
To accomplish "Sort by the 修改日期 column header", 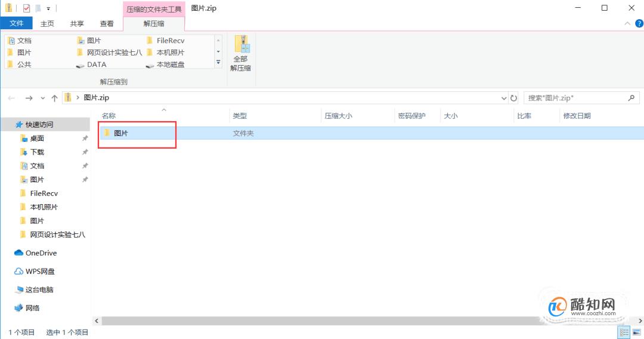I will (577, 116).
